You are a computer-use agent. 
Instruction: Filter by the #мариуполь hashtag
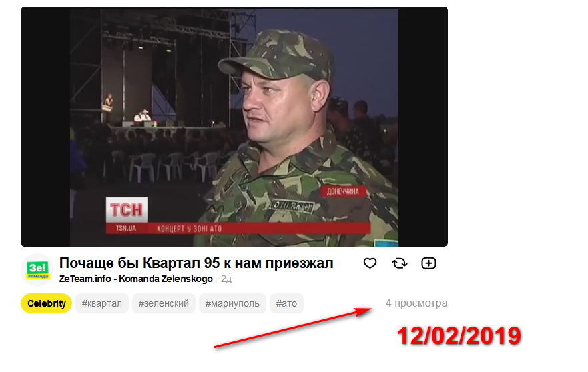point(232,303)
